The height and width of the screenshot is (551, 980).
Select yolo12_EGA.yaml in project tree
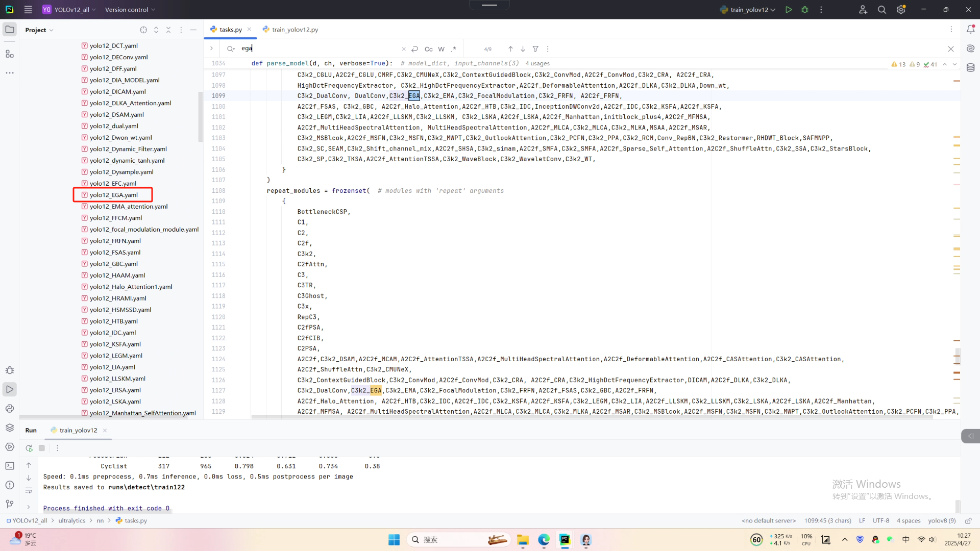pyautogui.click(x=113, y=195)
